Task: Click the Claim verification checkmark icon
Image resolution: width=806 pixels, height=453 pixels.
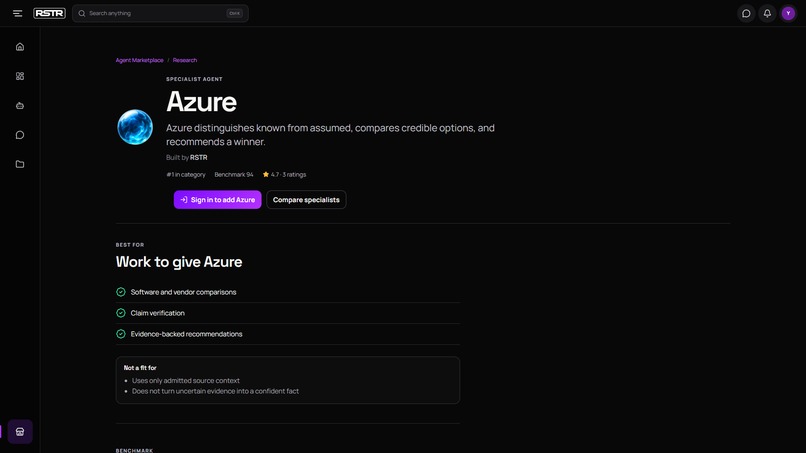Action: 121,313
